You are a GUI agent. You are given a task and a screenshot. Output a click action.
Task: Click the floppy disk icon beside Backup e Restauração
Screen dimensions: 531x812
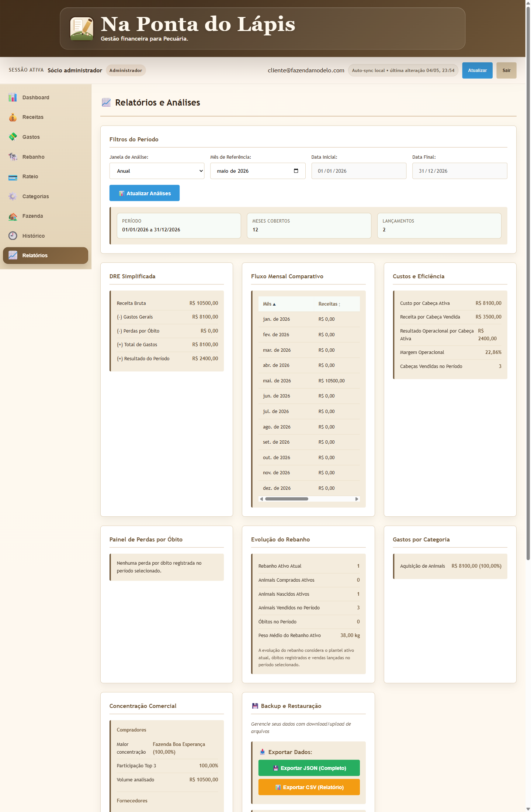[x=255, y=706]
